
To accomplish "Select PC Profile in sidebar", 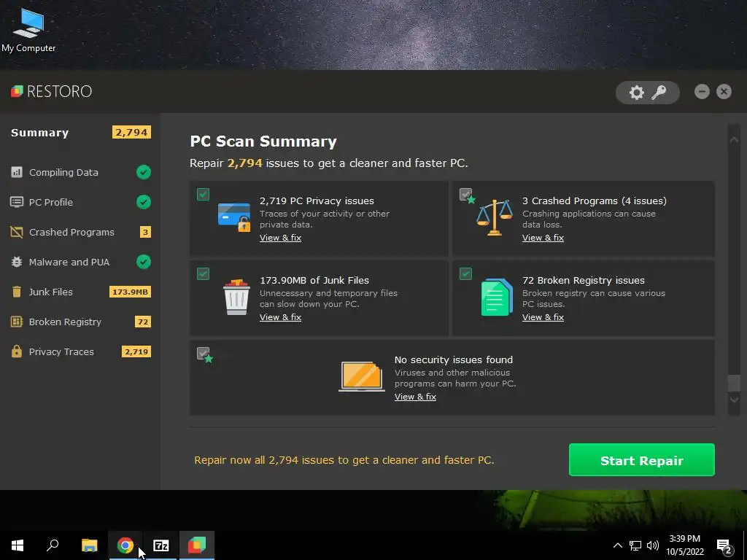I will pos(80,202).
